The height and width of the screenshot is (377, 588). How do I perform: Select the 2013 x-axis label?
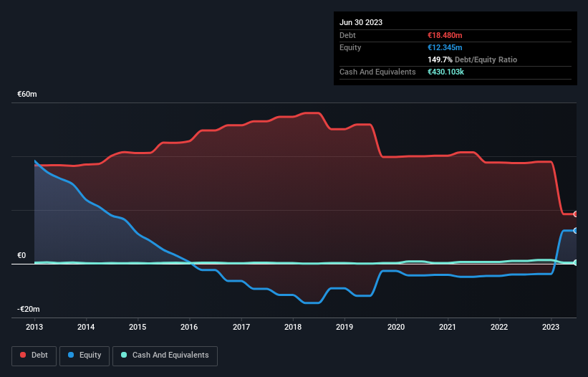(34, 327)
